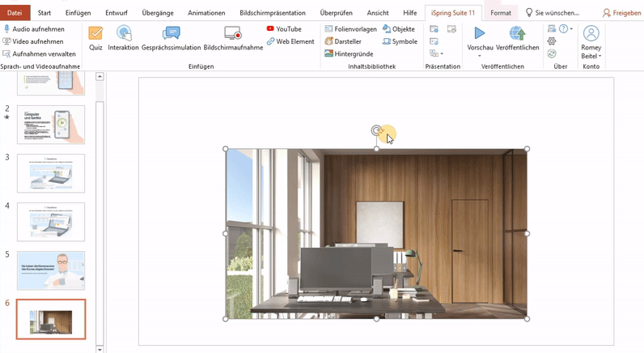Screen dimensions: 644x353
Task: Expand the help question mark dropdown
Action: [571, 29]
